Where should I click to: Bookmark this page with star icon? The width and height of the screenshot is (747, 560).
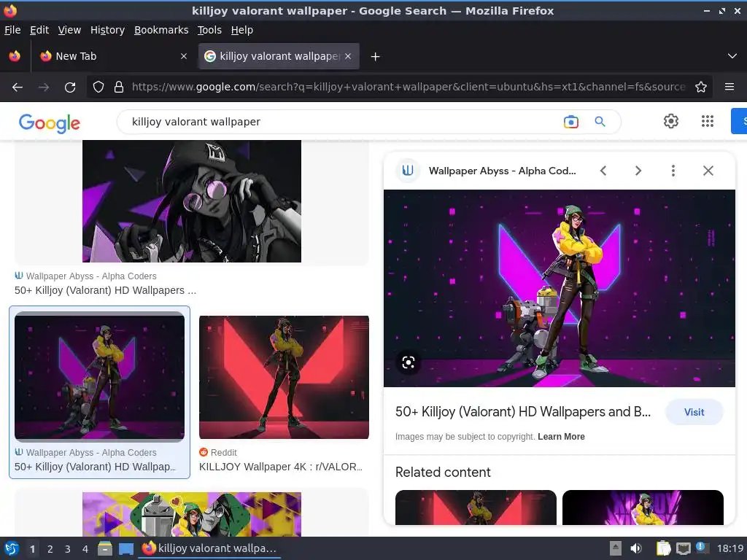point(701,87)
